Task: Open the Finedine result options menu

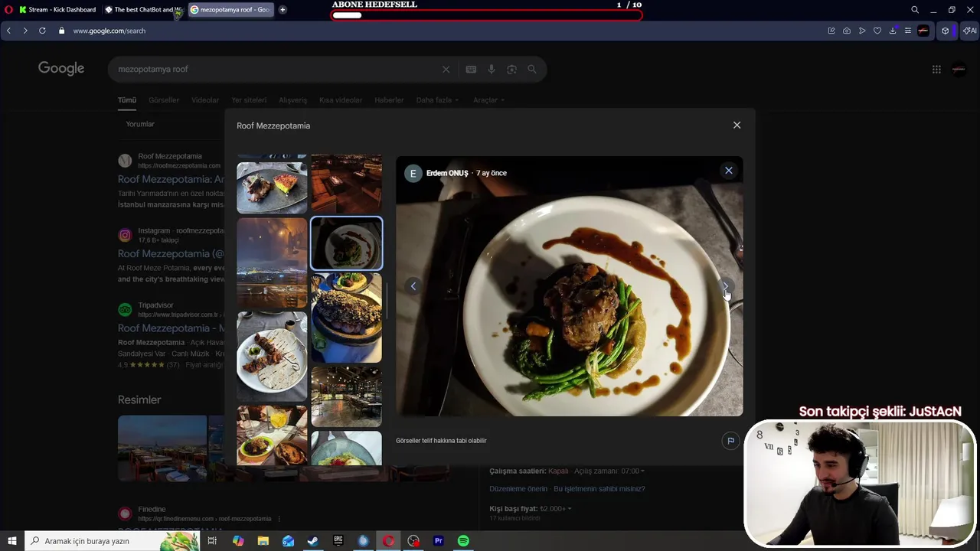Action: pyautogui.click(x=279, y=519)
